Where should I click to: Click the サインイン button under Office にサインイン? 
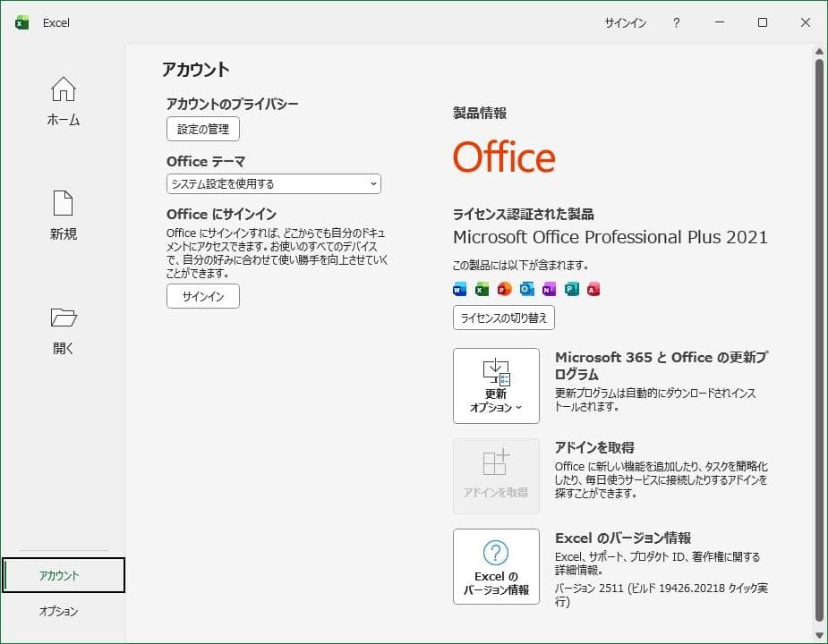[x=202, y=296]
